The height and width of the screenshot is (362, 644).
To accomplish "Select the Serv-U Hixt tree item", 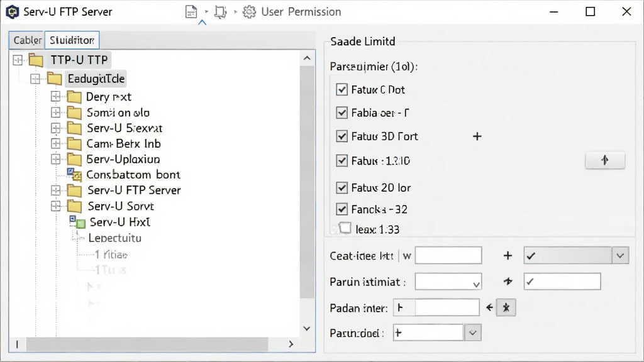I will pyautogui.click(x=120, y=222).
